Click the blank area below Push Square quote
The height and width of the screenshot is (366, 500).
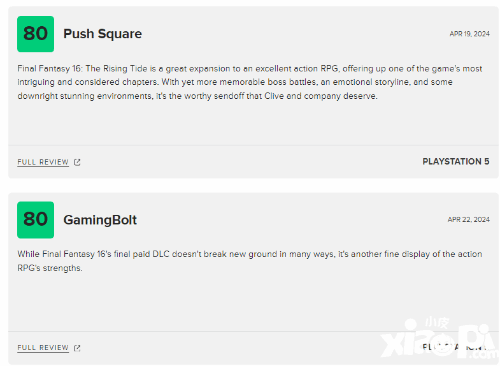coord(253,123)
